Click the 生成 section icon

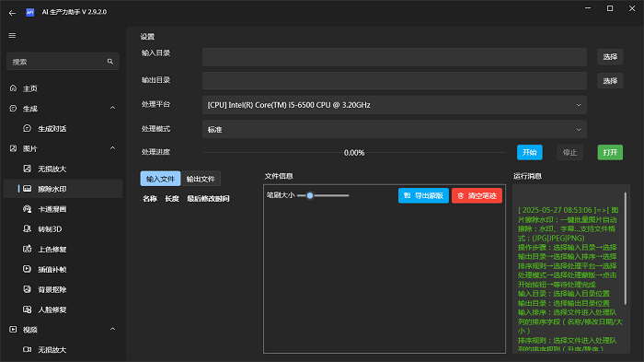tap(13, 108)
